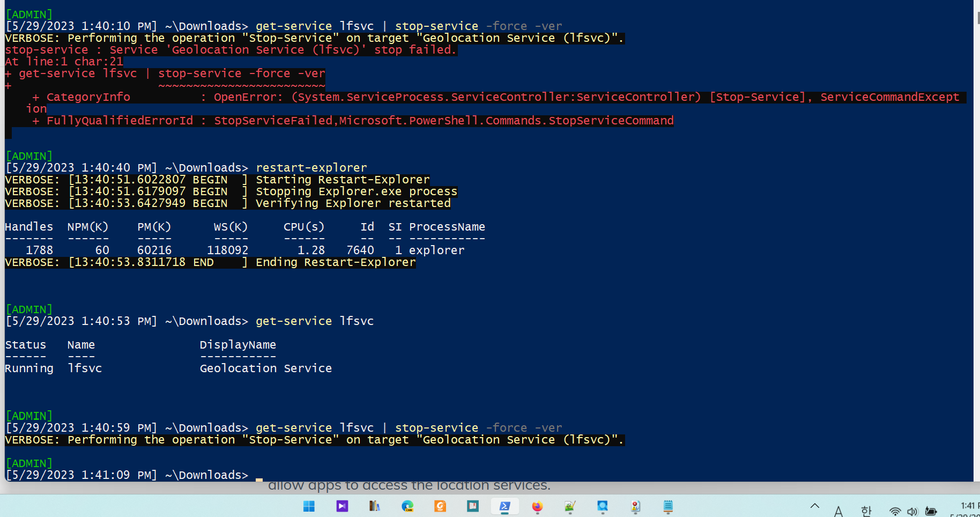980x517 pixels.
Task: Click the 'allow apps to access location services' text
Action: click(x=409, y=486)
